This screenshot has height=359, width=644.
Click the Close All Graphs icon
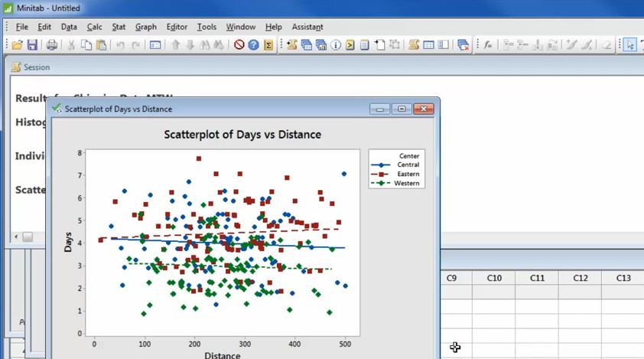pos(463,44)
